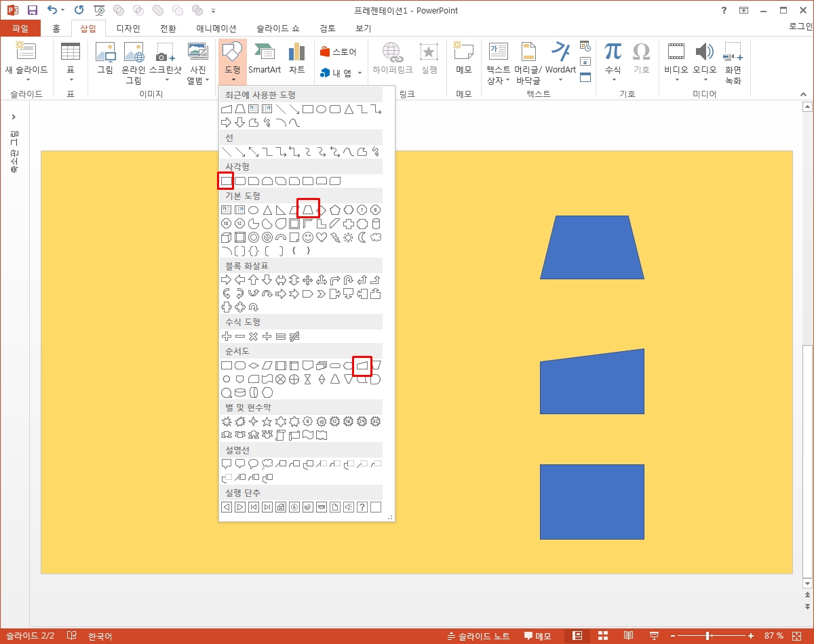Choose the Home action button shape
Image resolution: width=814 pixels, height=644 pixels.
tap(280, 507)
